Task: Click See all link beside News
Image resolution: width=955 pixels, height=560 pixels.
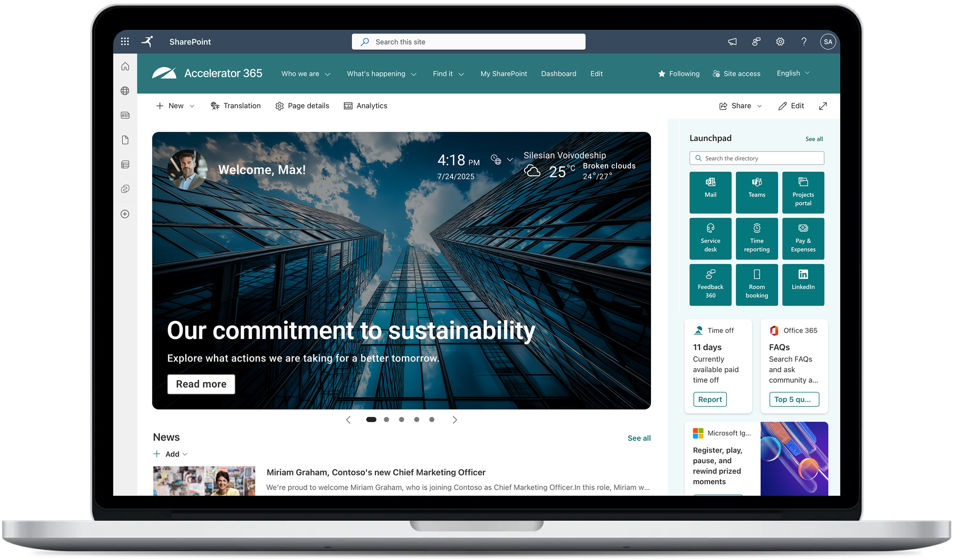Action: click(x=639, y=438)
